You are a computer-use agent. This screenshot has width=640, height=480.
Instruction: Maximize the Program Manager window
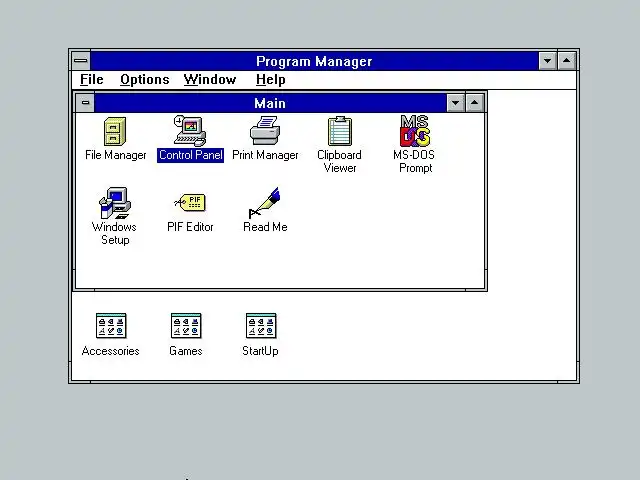coord(567,61)
